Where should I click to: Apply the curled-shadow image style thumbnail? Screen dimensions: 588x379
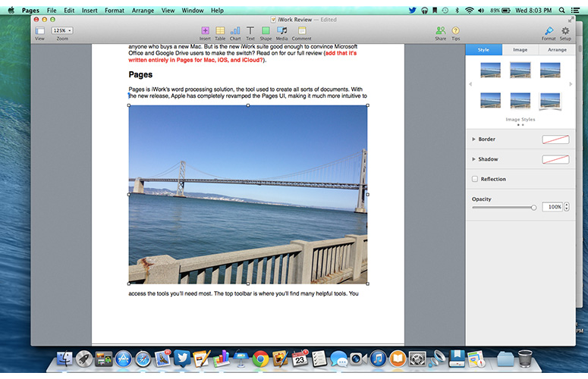pos(550,101)
